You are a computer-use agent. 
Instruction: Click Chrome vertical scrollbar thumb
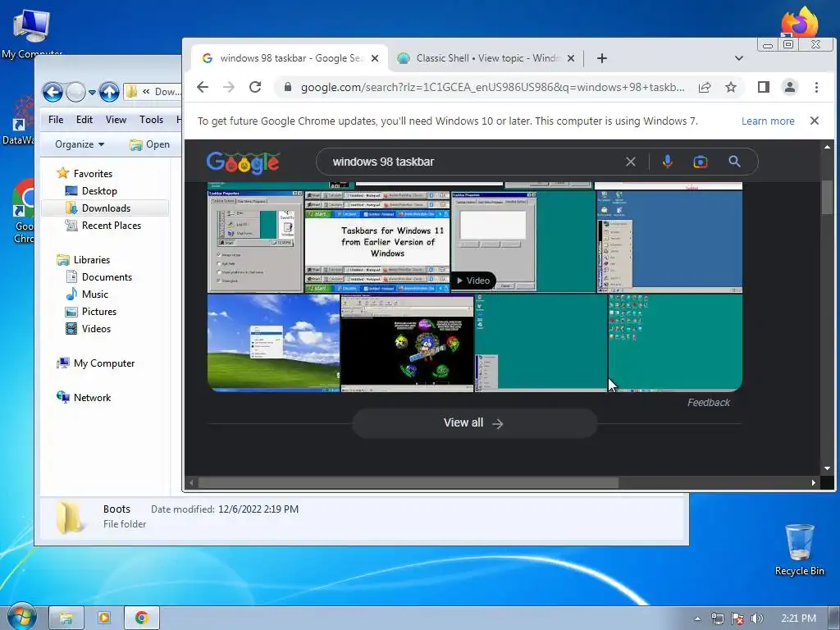pos(827,197)
